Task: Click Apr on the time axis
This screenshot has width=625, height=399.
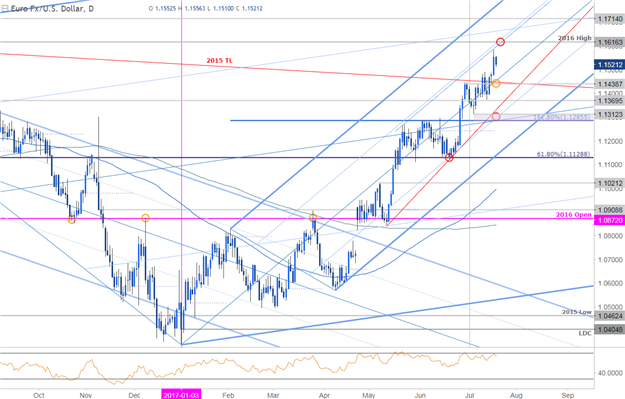Action: 324,395
